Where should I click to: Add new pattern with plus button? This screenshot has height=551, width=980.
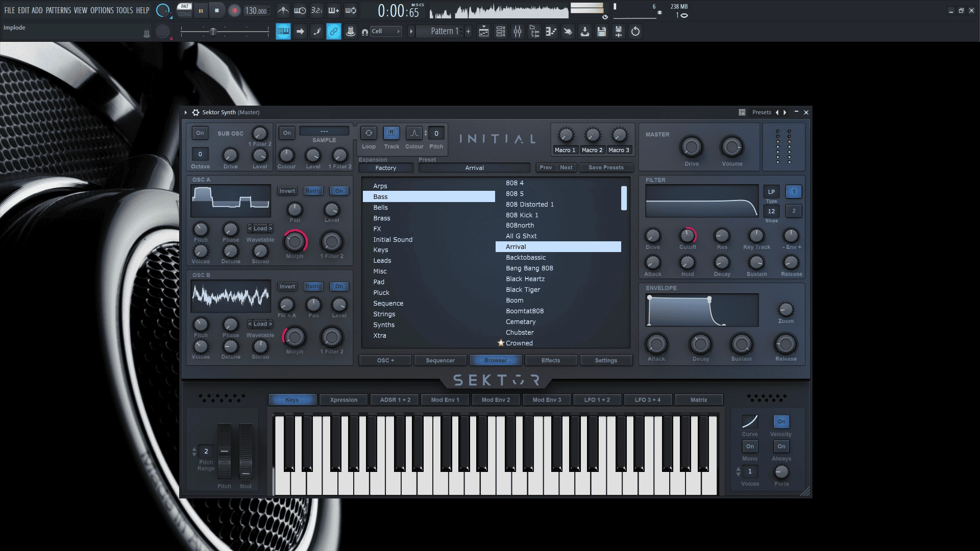pyautogui.click(x=468, y=32)
